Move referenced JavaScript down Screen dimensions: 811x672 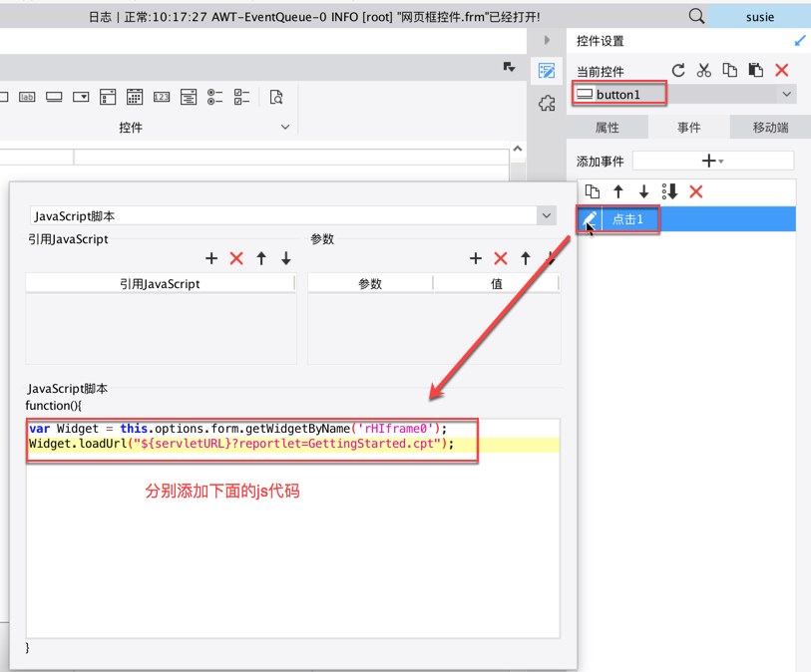[286, 258]
